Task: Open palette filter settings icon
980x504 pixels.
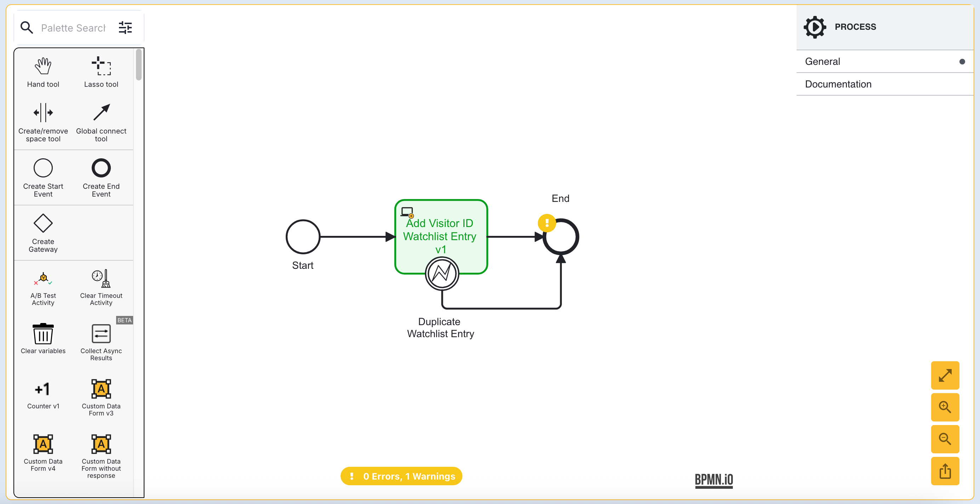Action: (x=125, y=28)
